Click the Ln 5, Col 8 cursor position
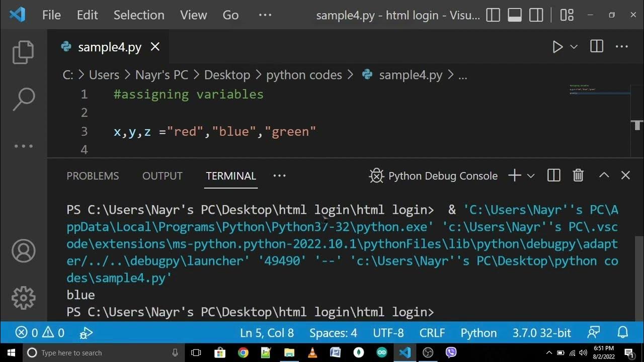The height and width of the screenshot is (362, 644). coord(267,333)
